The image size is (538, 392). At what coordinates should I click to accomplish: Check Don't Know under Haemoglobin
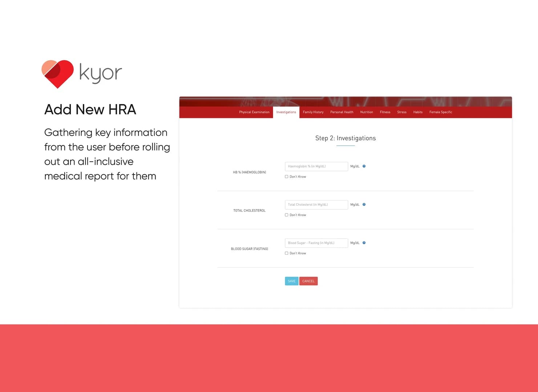[287, 177]
